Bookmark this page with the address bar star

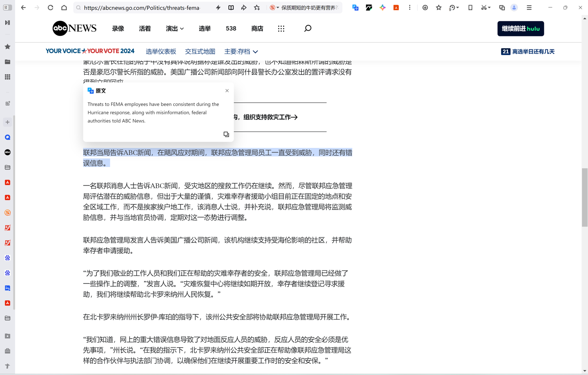coord(257,8)
